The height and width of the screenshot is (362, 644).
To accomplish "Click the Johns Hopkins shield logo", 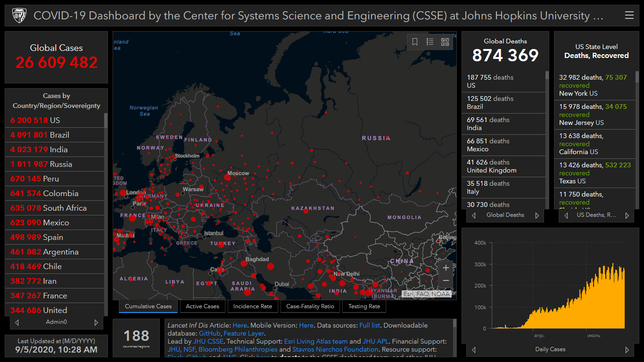I will (19, 16).
